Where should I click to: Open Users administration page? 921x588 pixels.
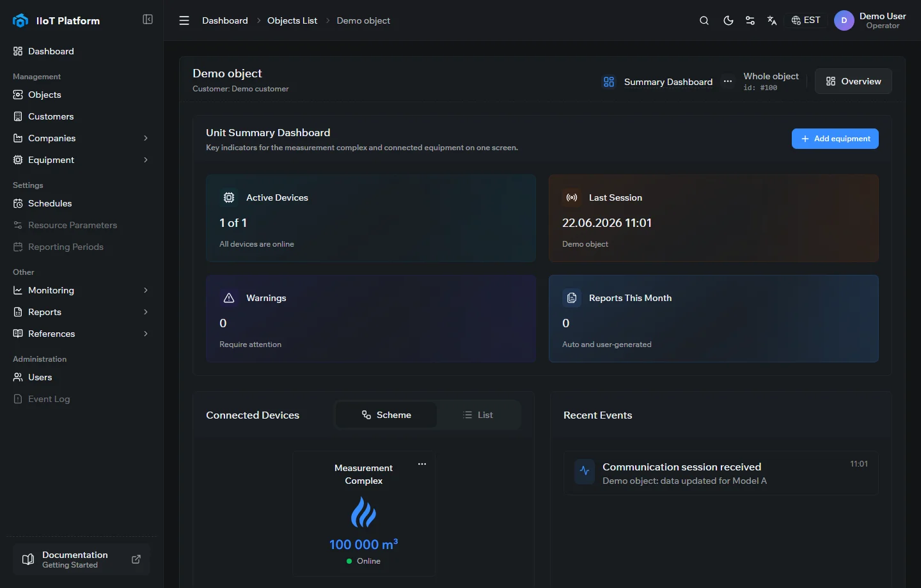81,377
